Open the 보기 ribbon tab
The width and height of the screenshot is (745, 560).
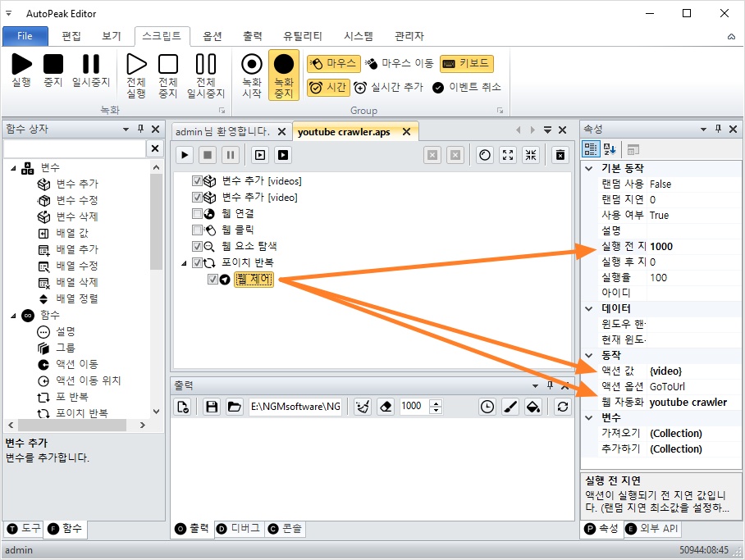[112, 36]
